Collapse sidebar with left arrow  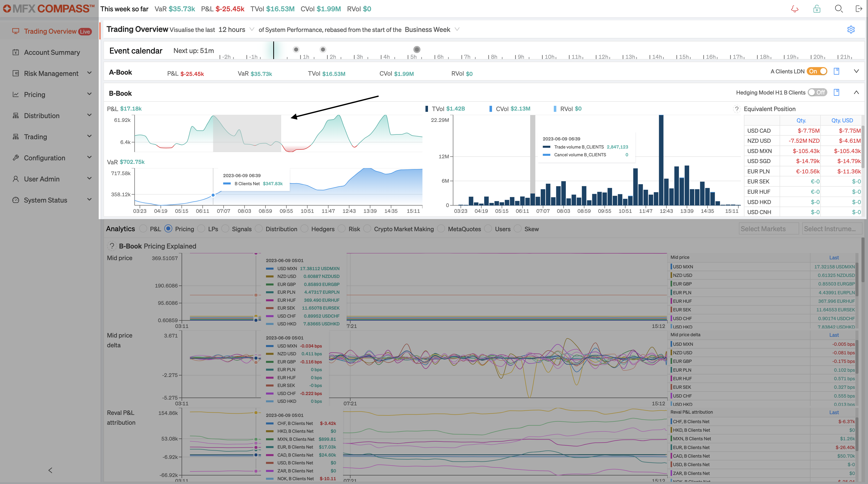tap(50, 470)
